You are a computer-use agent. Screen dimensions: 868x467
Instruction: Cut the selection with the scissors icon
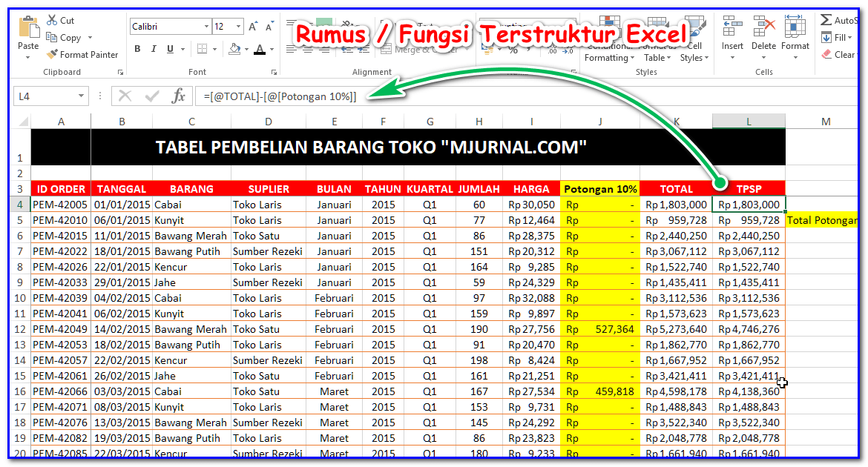click(x=52, y=20)
